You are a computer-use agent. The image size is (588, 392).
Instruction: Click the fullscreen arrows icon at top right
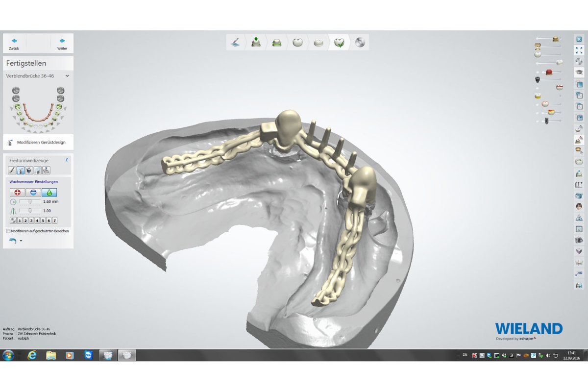click(579, 50)
